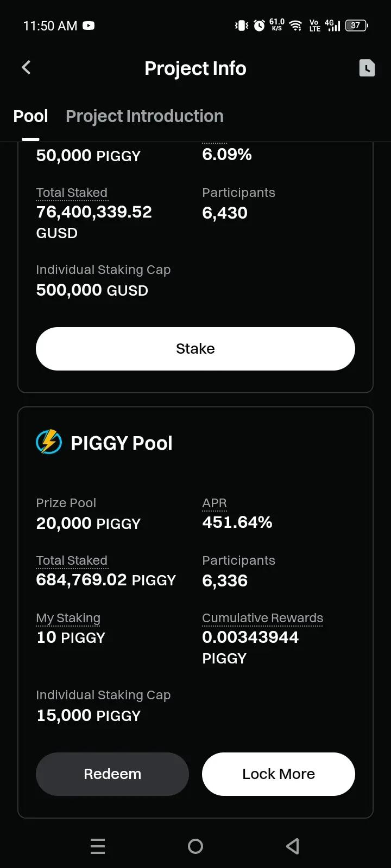The width and height of the screenshot is (391, 868).
Task: Tap Total Staked label above GUSD amount
Action: pyautogui.click(x=72, y=193)
